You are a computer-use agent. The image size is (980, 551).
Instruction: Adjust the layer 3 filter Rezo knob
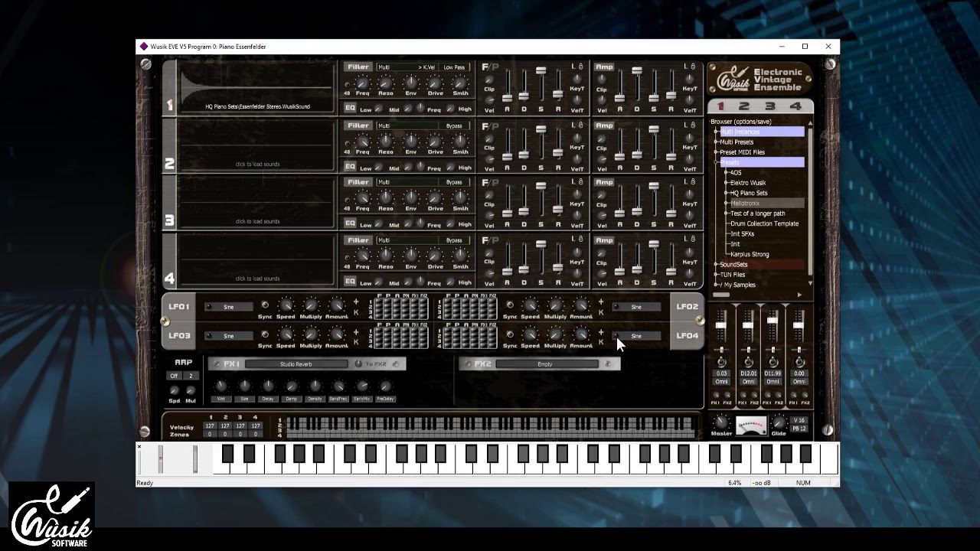[386, 197]
